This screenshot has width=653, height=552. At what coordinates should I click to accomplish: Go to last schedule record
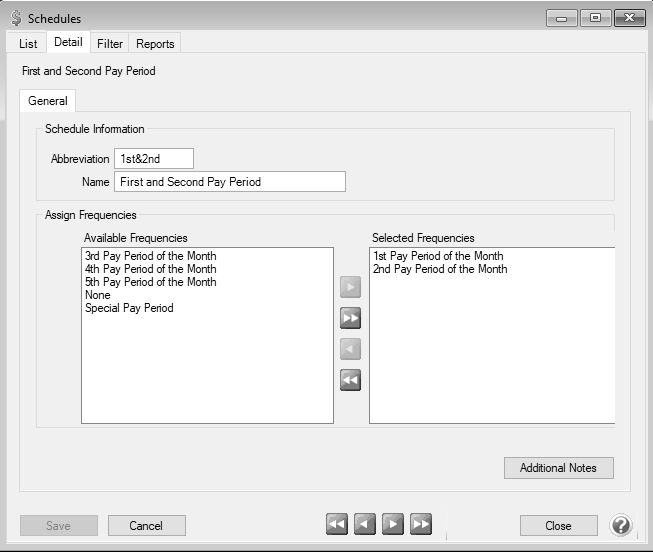pos(421,524)
